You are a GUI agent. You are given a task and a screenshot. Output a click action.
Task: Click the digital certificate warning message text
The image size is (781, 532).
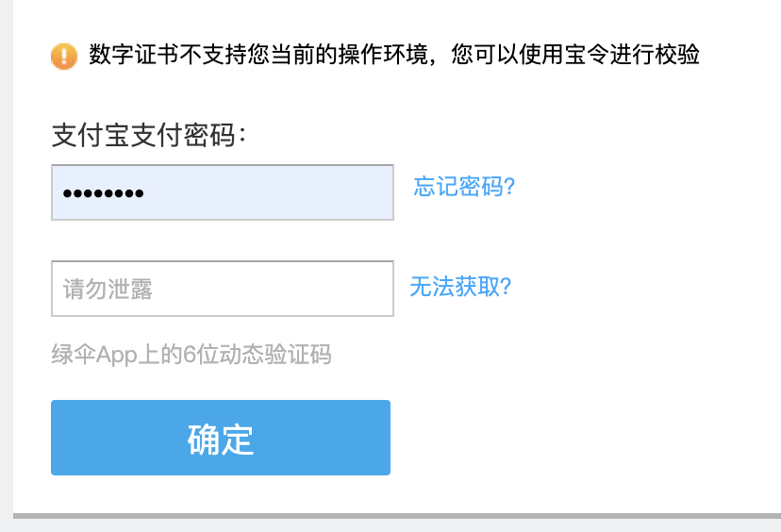coord(393,55)
